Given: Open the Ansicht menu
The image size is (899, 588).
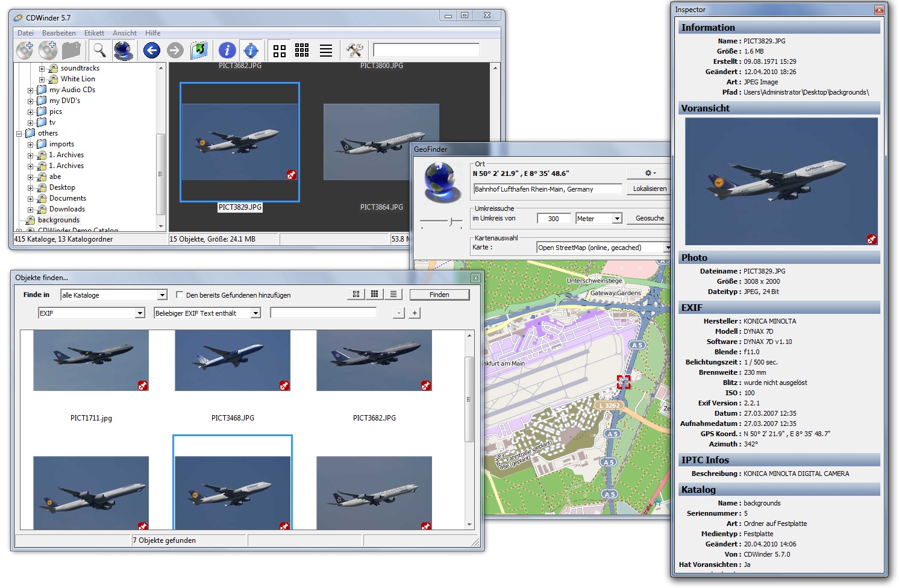Looking at the screenshot, I should pyautogui.click(x=125, y=33).
